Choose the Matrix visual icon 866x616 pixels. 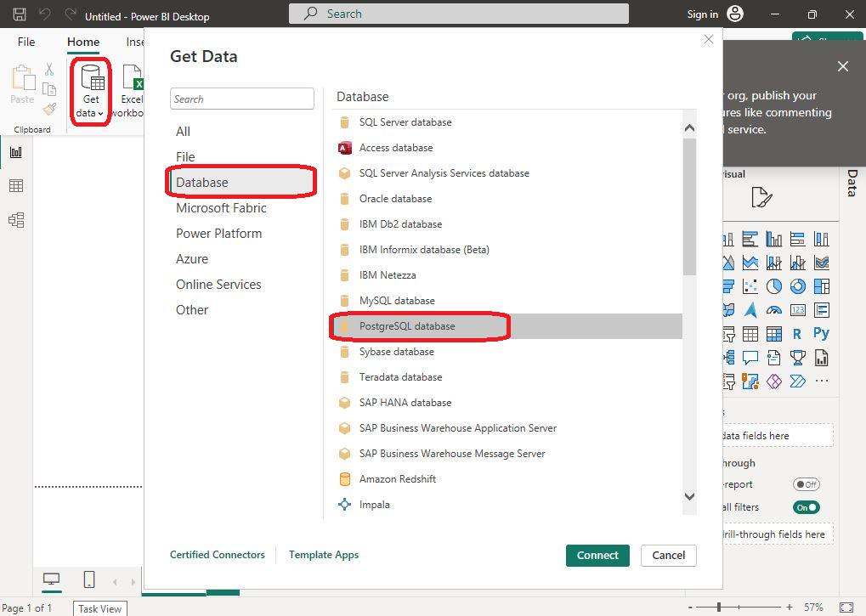point(773,334)
